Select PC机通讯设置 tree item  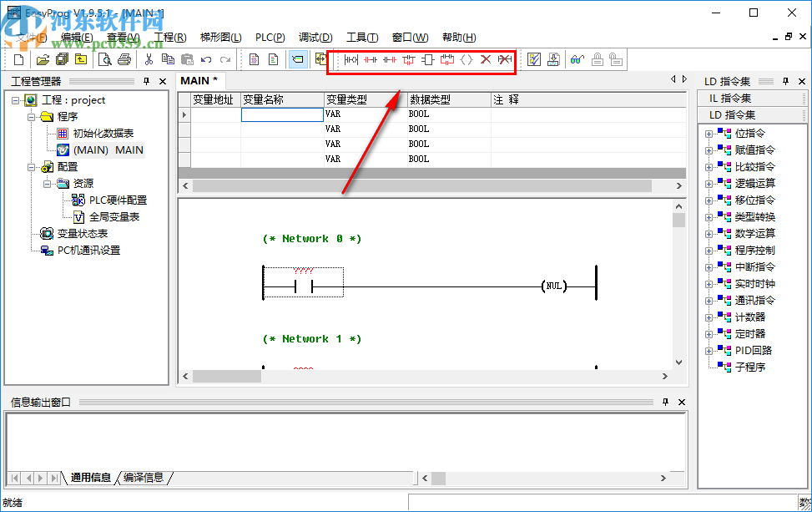pyautogui.click(x=88, y=251)
